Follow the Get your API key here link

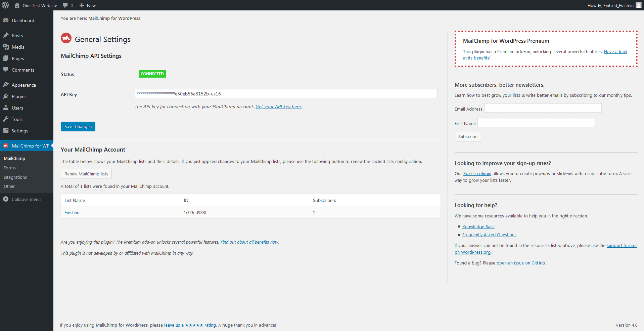(x=278, y=107)
